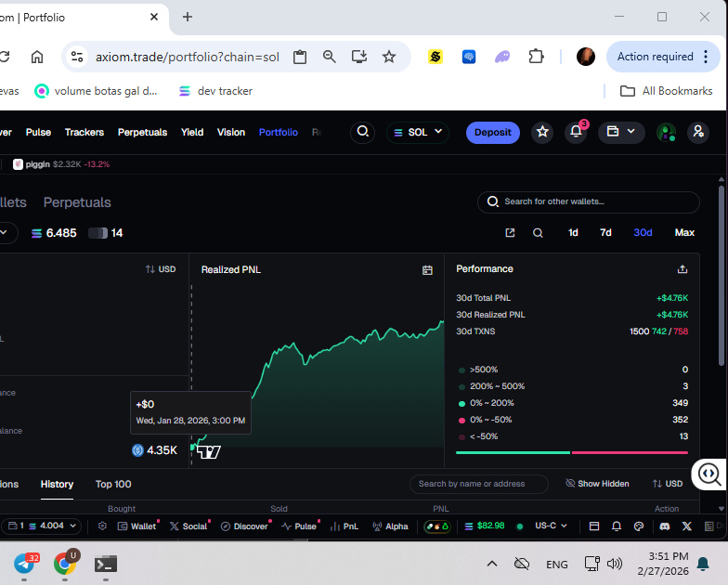The height and width of the screenshot is (585, 728).
Task: Expand the SOL chain selector
Action: pos(418,132)
